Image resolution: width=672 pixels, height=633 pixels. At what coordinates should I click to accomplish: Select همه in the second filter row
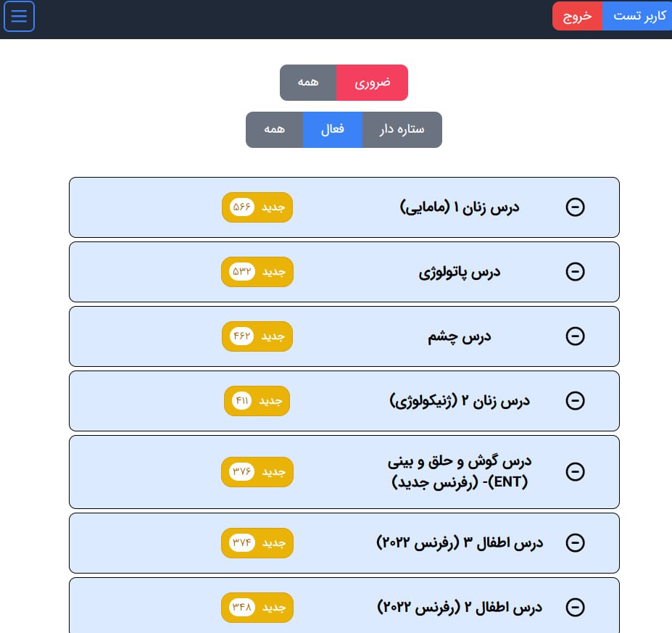pyautogui.click(x=274, y=130)
